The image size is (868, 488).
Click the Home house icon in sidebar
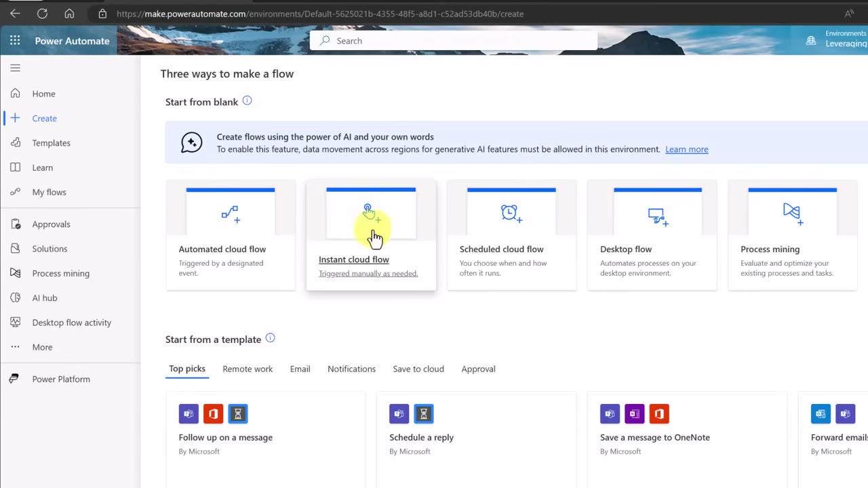(15, 94)
